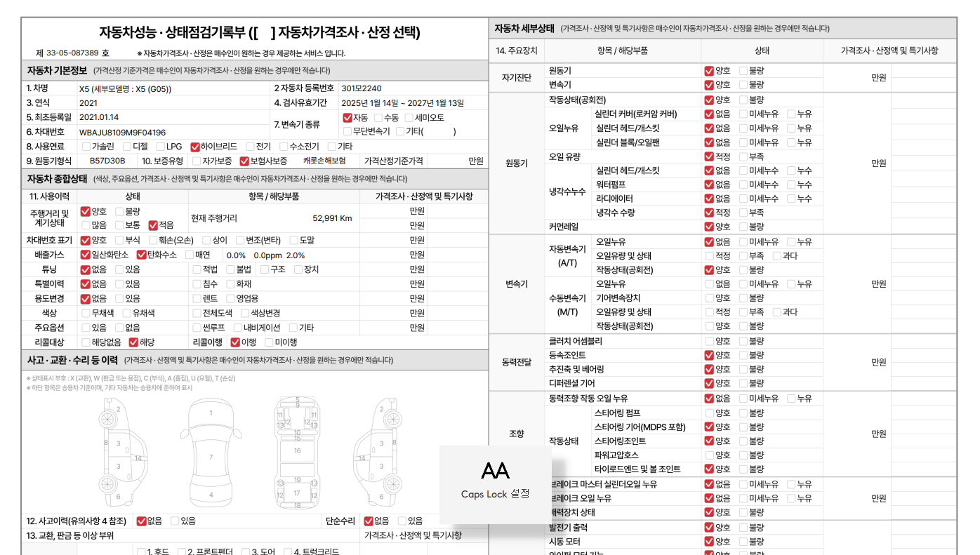Click the 현재 주행거리 52,991 Km field

[x=331, y=218]
